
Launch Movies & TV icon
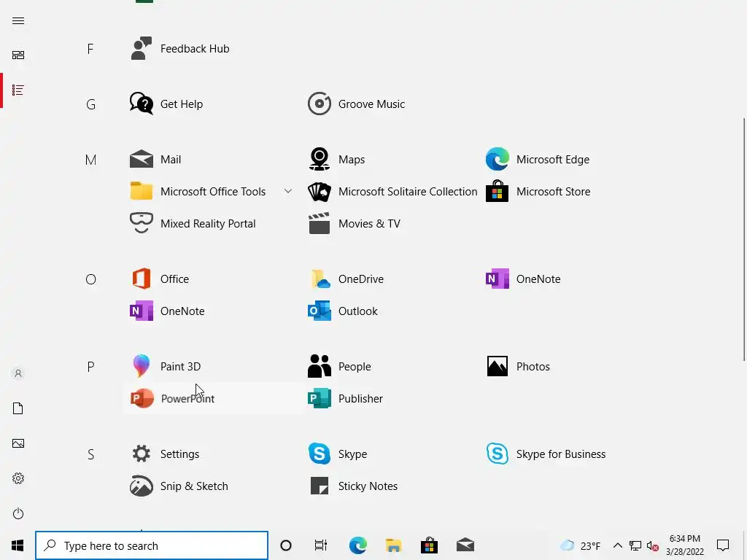click(320, 223)
